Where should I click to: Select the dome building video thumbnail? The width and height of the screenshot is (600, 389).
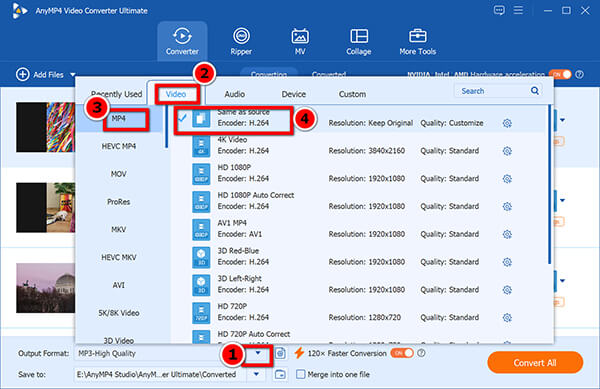[46, 288]
